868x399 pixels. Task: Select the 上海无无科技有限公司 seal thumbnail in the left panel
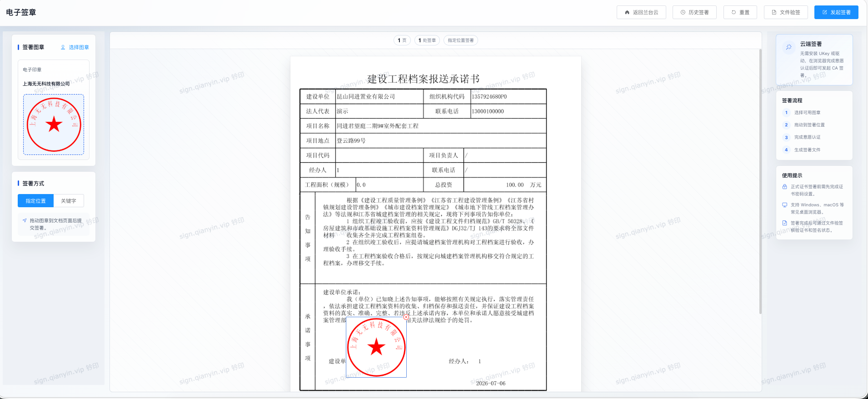tap(54, 125)
